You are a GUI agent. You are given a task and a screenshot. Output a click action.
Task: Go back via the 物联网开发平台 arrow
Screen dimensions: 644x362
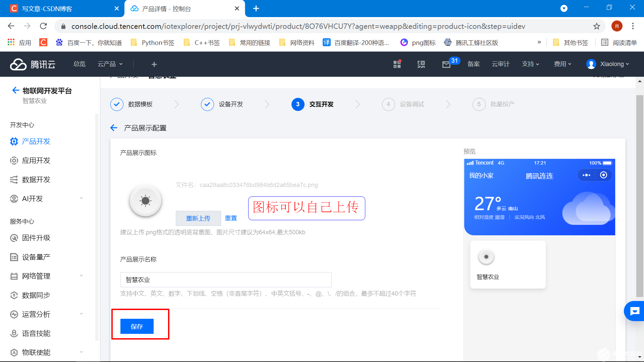coord(15,90)
